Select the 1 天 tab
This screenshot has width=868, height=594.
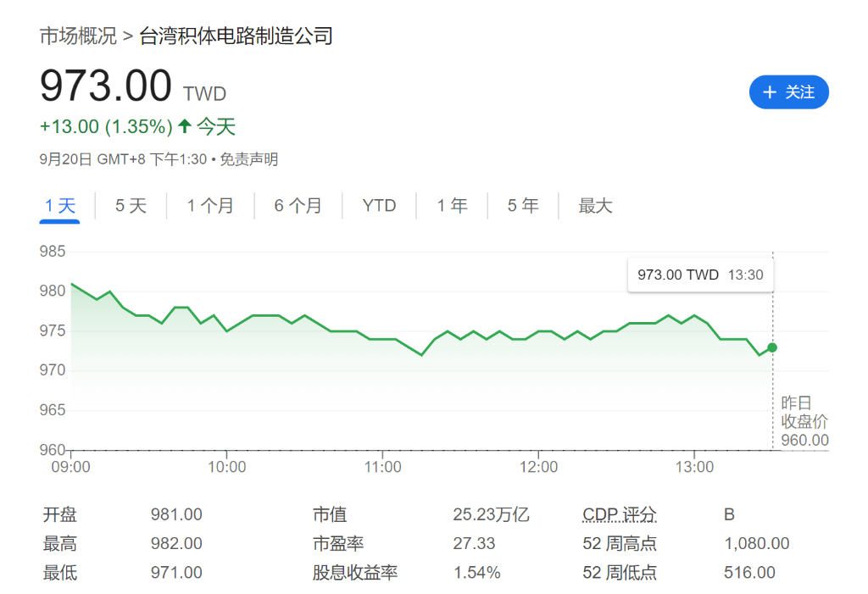60,206
